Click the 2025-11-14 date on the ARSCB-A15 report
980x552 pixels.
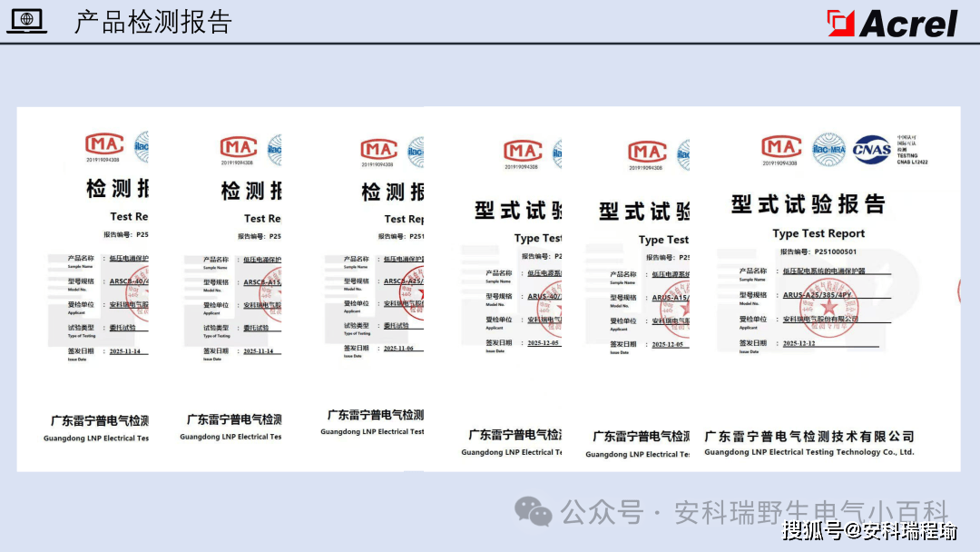point(258,351)
